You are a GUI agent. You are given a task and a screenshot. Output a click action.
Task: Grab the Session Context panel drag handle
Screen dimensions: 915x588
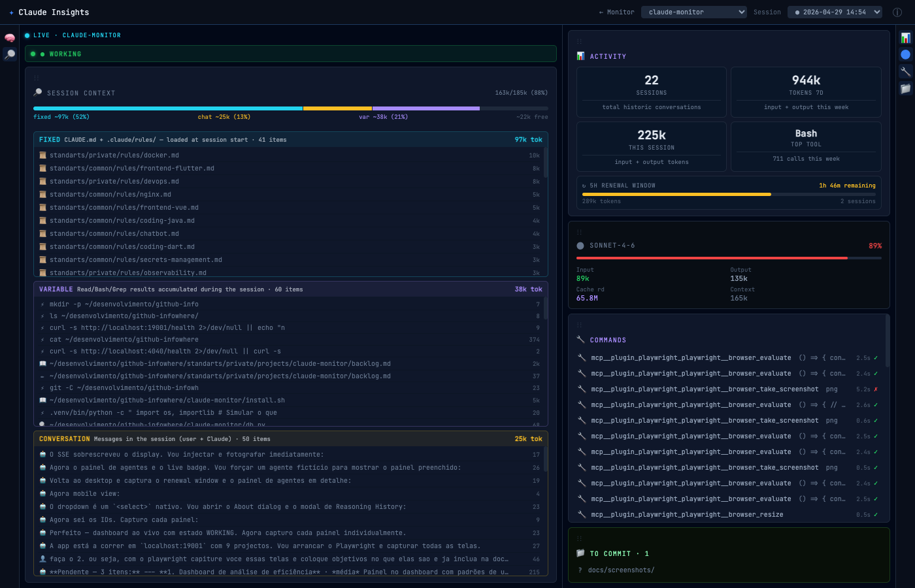pyautogui.click(x=37, y=77)
